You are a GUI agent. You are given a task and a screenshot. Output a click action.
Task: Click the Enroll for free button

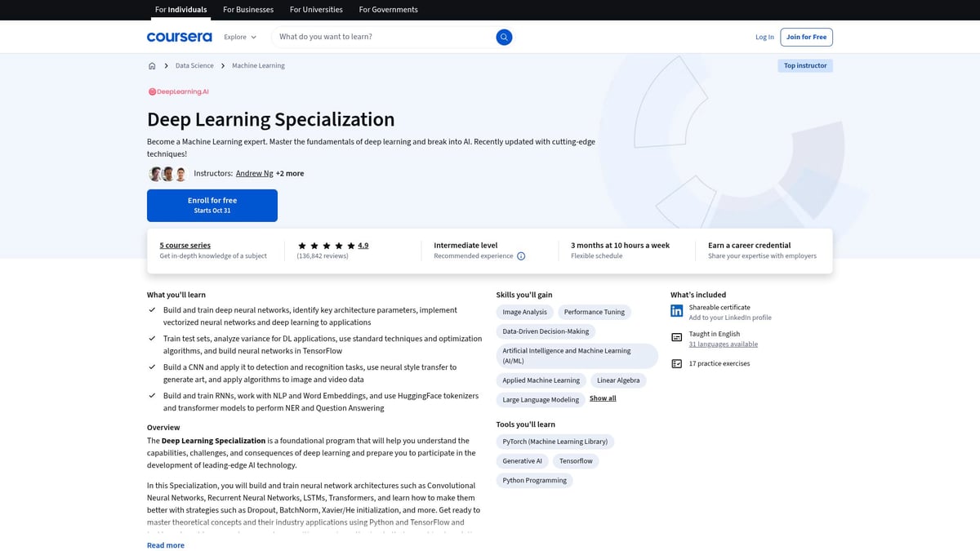point(212,205)
